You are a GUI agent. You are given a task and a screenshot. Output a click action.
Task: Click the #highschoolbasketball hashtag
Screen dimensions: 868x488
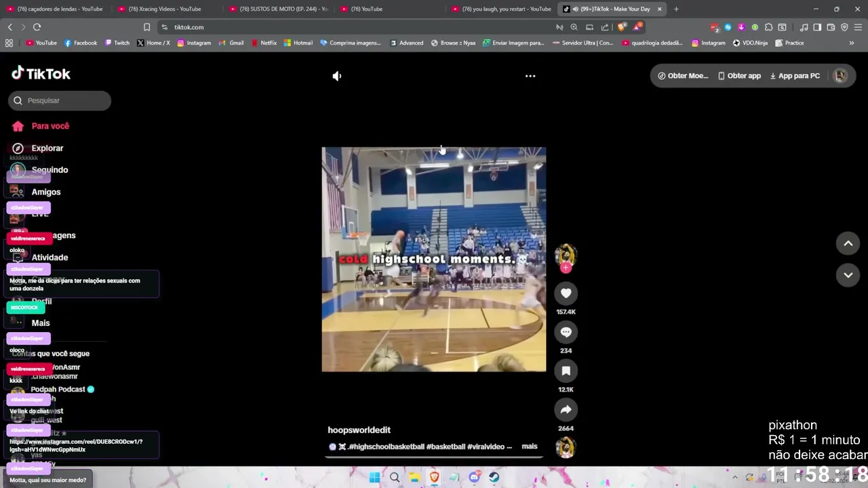click(388, 447)
